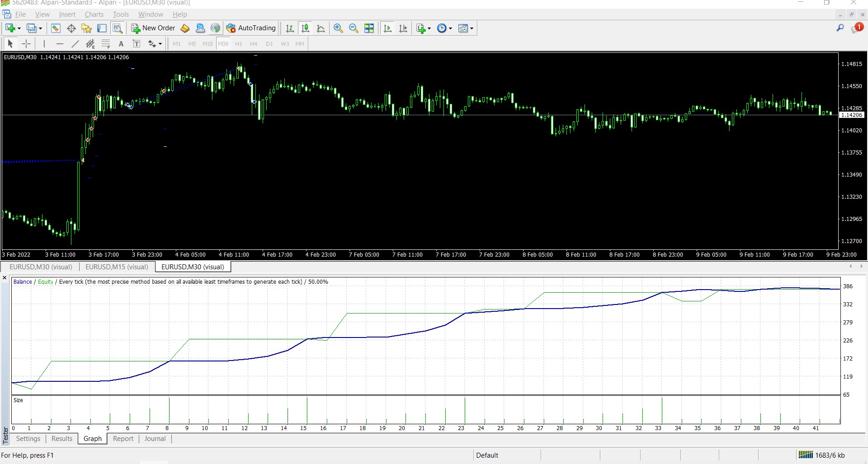Image resolution: width=868 pixels, height=464 pixels.
Task: Open the Signals radio icon
Action: point(216,28)
